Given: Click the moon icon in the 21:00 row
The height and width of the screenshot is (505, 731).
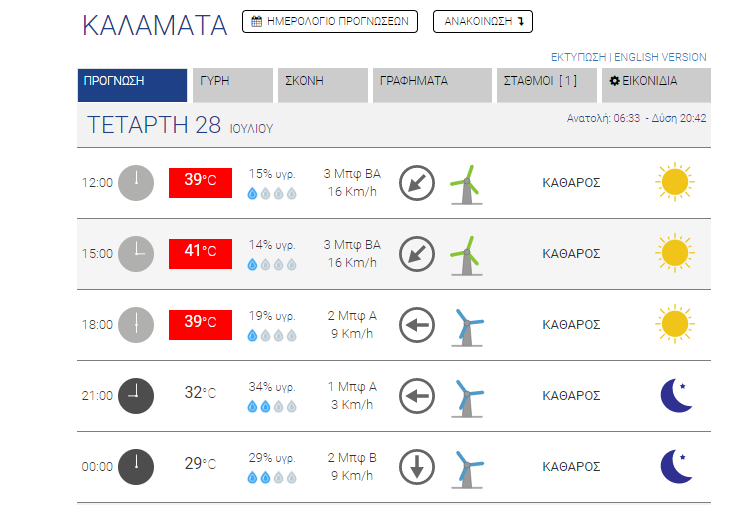Looking at the screenshot, I should click(677, 395).
